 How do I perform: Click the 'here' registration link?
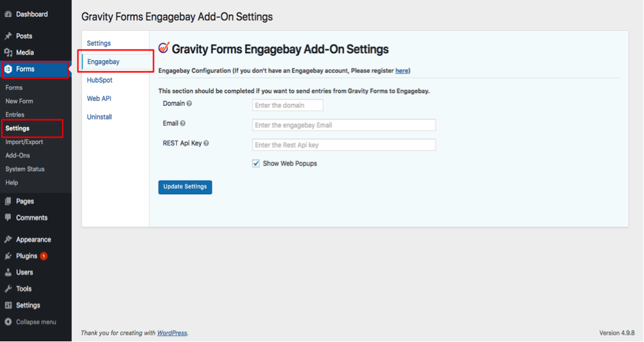pyautogui.click(x=402, y=70)
